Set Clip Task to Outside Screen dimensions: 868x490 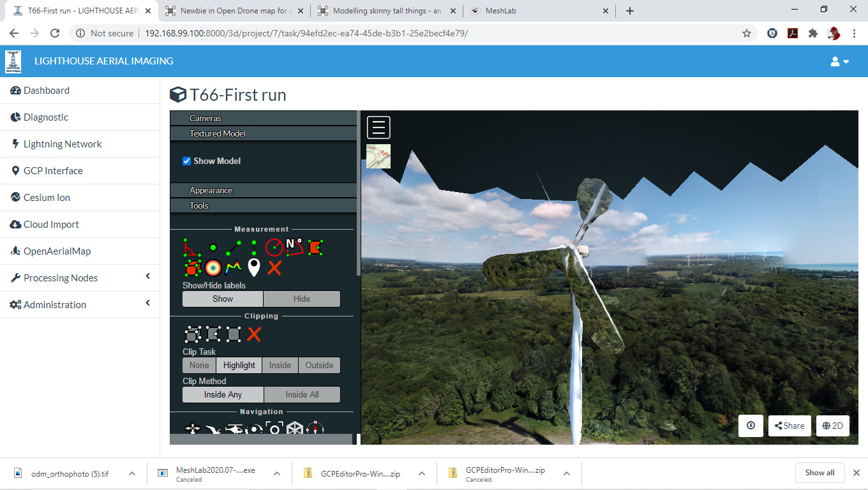(x=319, y=365)
